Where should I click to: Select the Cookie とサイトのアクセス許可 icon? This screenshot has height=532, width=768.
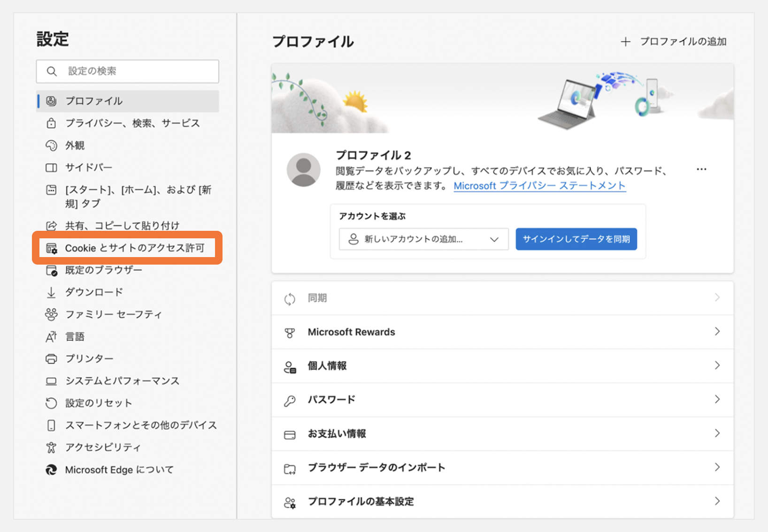[x=52, y=248]
